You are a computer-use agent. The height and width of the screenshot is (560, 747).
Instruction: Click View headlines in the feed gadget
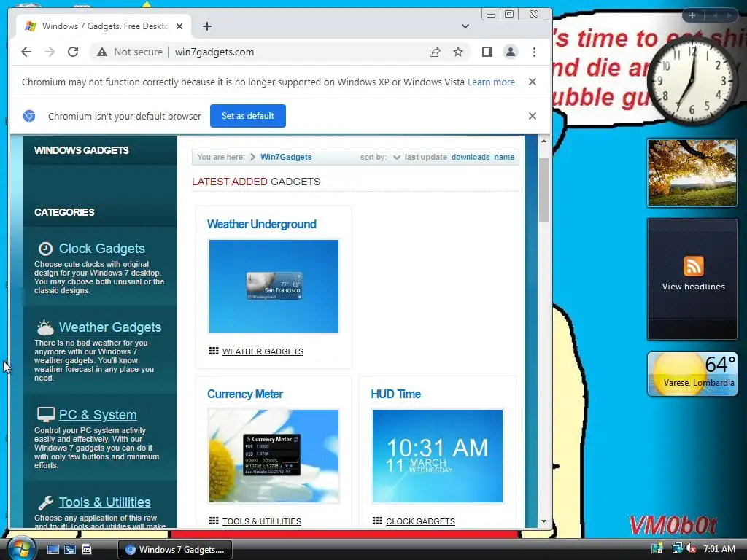click(693, 287)
